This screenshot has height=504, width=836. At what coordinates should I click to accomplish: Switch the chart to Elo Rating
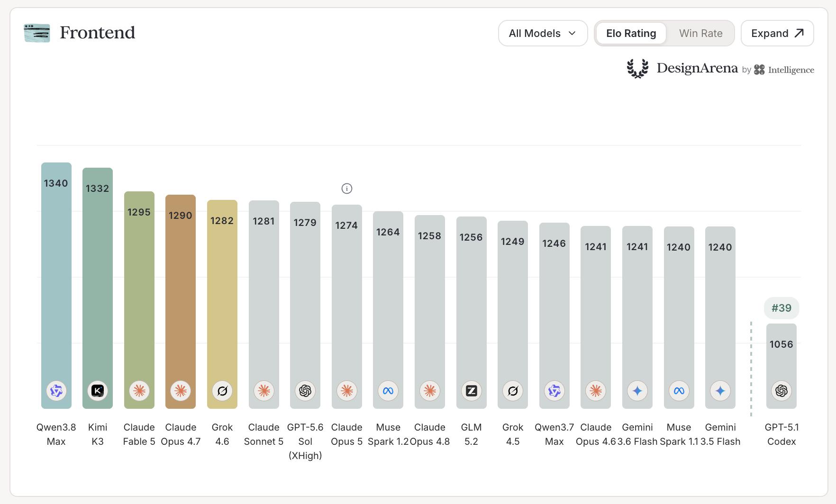(631, 33)
